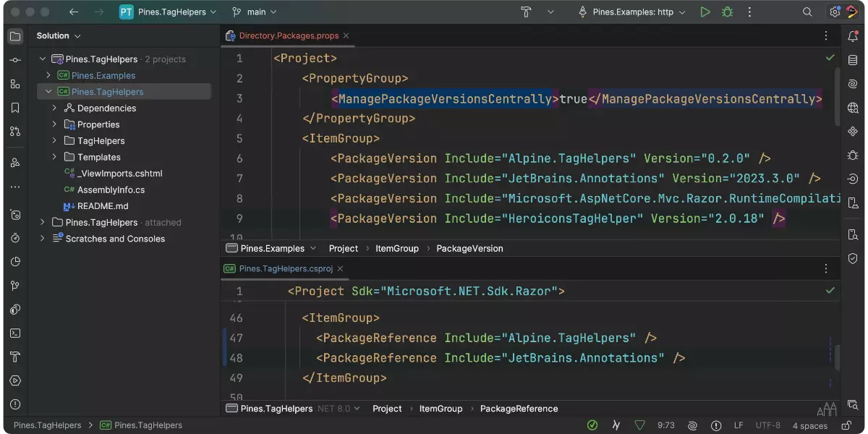
Task: Open the Build hammer icon
Action: (526, 12)
